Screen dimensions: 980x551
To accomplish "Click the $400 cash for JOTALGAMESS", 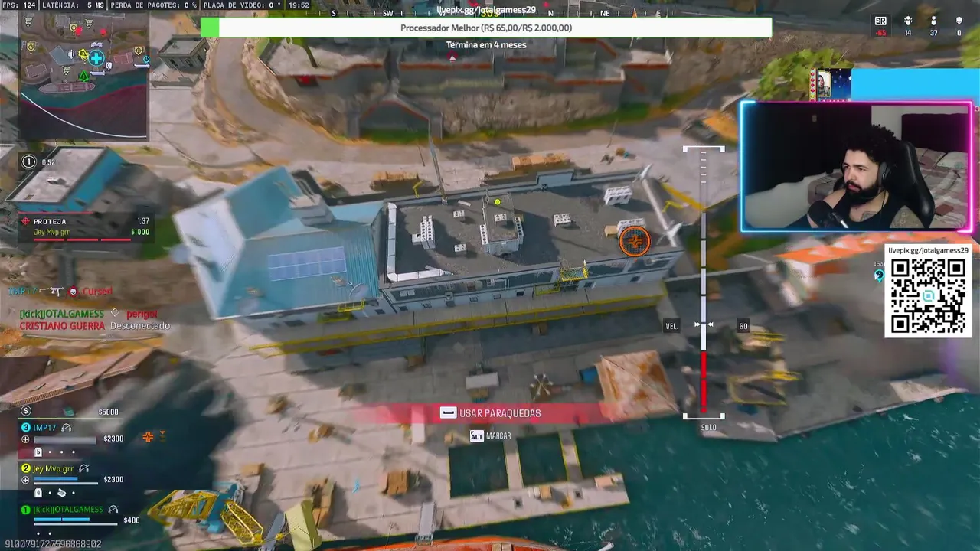I will tap(132, 520).
